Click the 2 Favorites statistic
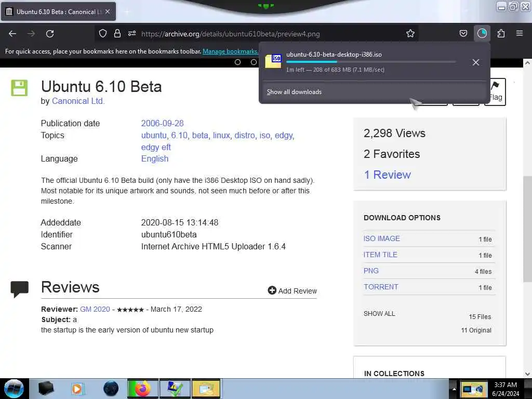The width and height of the screenshot is (532, 399). [x=392, y=154]
